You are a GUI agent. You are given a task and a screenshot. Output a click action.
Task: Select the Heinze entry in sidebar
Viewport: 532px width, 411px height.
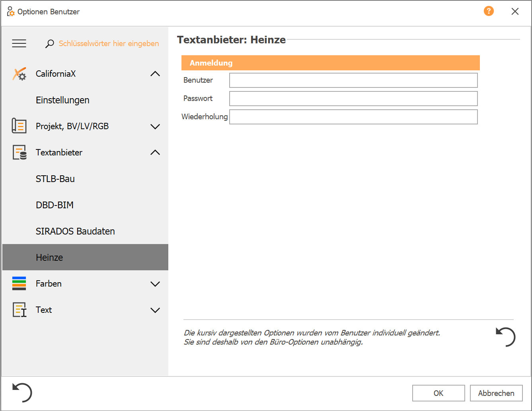coord(85,257)
